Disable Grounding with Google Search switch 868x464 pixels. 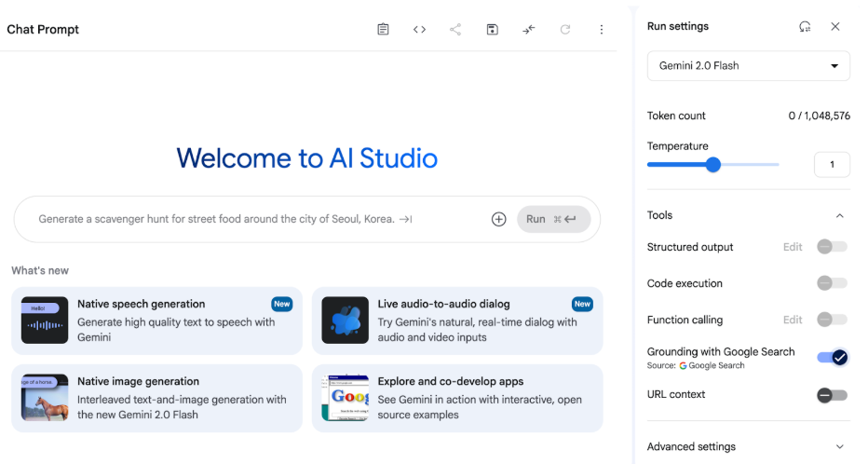[x=833, y=358]
